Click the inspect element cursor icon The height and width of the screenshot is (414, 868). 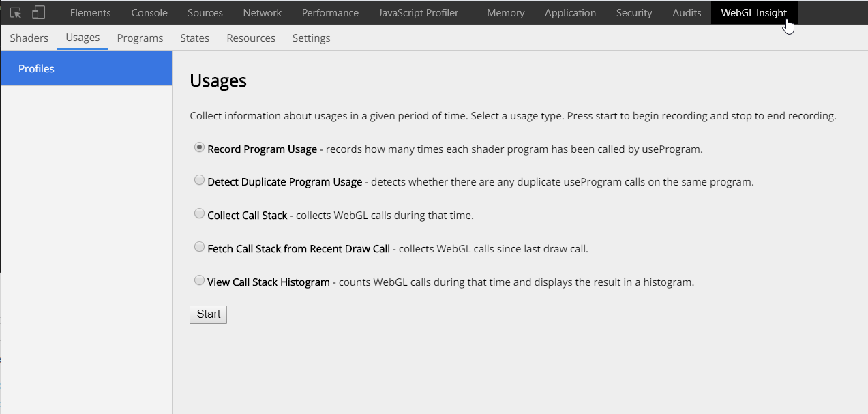coord(16,12)
